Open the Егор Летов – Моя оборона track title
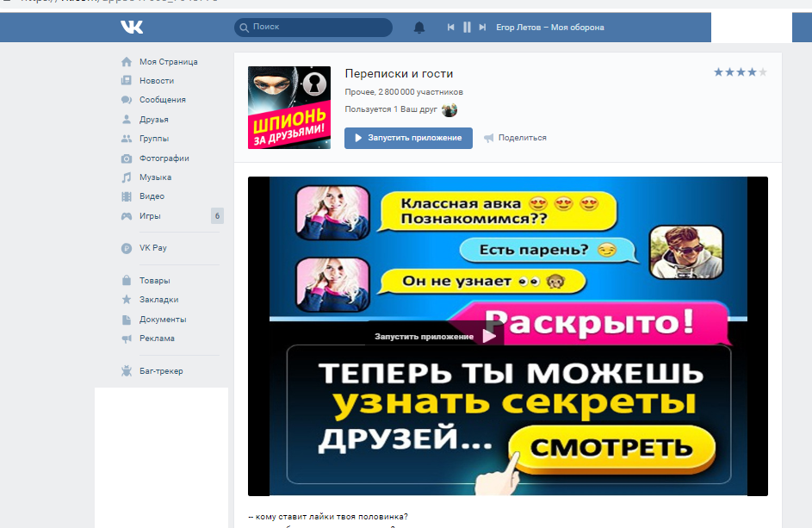Image resolution: width=812 pixels, height=528 pixels. coord(550,28)
